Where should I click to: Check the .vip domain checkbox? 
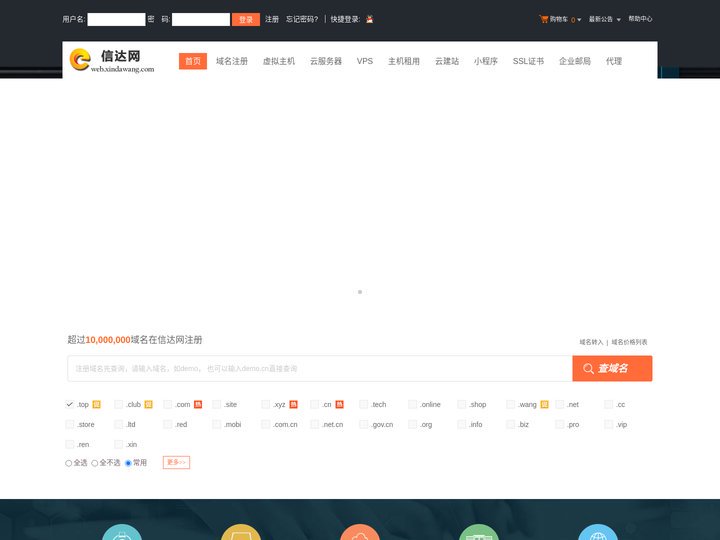[x=608, y=424]
